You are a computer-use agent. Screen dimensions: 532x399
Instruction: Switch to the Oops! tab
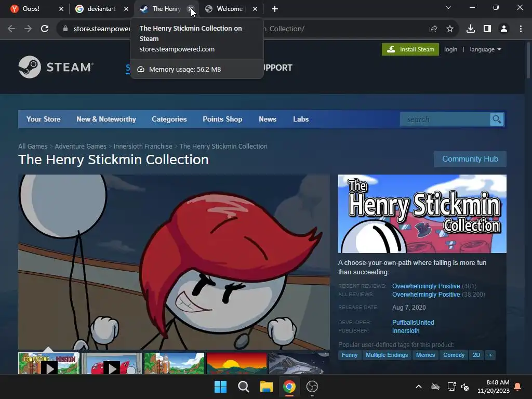click(x=31, y=9)
